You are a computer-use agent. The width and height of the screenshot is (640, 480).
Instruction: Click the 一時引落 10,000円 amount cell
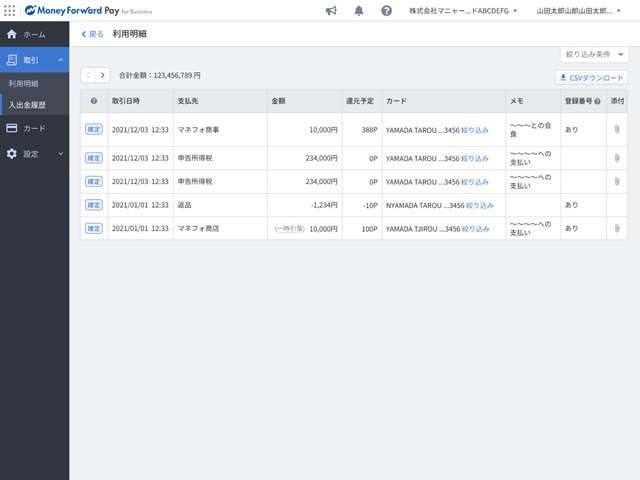point(306,229)
